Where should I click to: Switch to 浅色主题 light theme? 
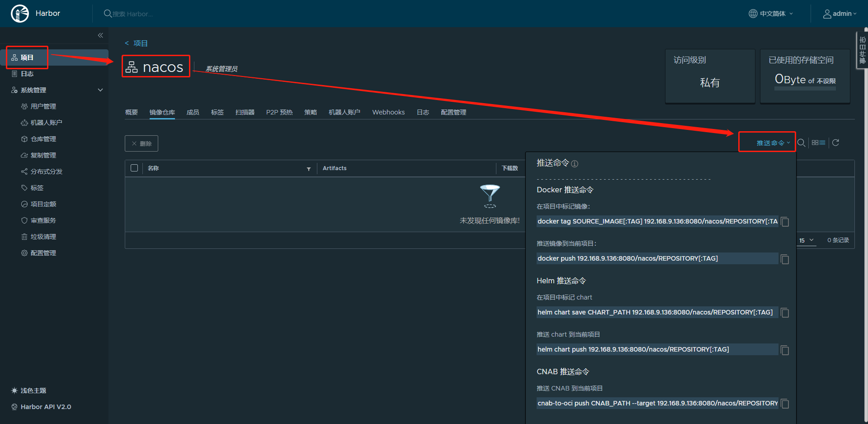pos(29,391)
